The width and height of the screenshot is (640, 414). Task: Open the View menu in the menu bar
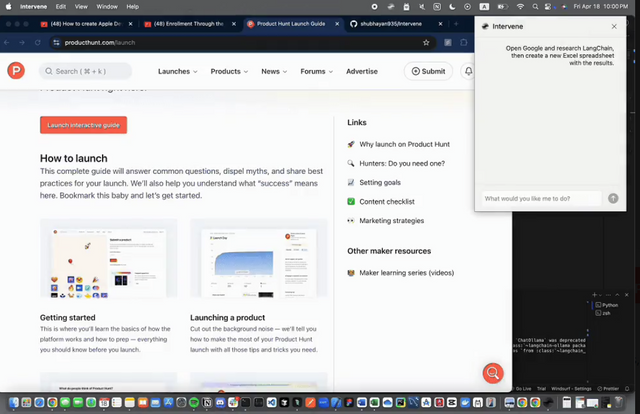(x=81, y=7)
